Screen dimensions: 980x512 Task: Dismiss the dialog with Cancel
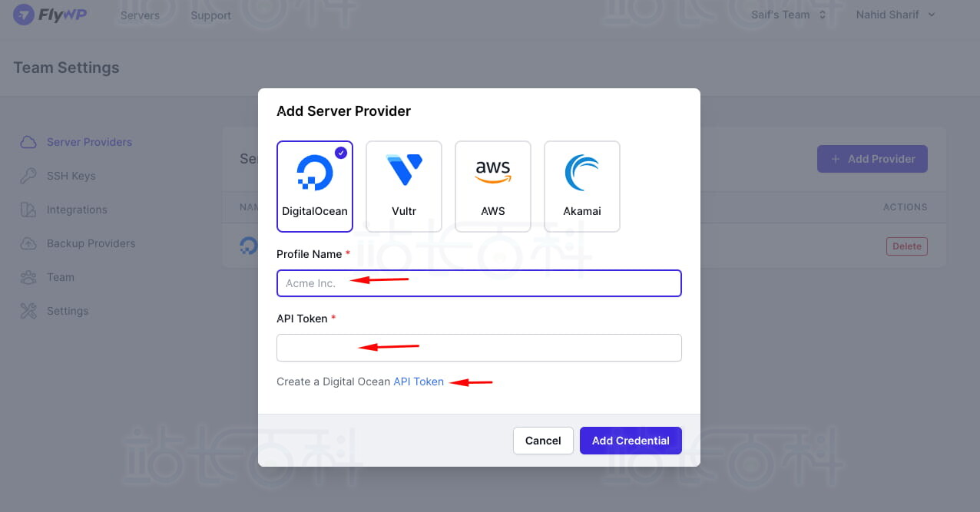click(x=543, y=441)
